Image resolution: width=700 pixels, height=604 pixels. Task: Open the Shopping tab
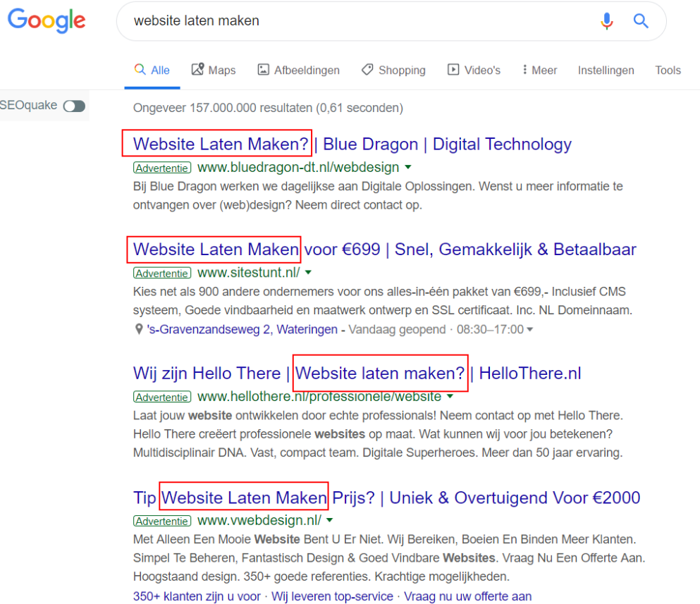[393, 70]
